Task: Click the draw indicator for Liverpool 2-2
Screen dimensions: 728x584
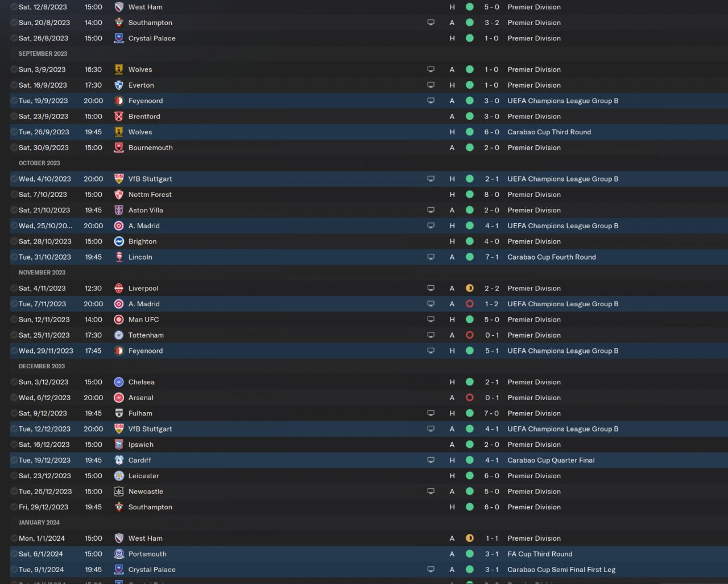Action: [470, 289]
